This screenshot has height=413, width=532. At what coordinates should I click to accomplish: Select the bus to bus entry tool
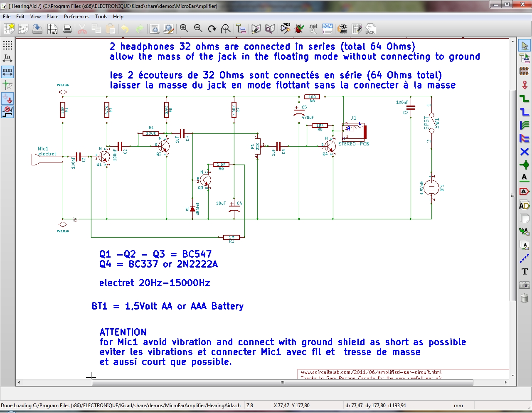point(525,138)
